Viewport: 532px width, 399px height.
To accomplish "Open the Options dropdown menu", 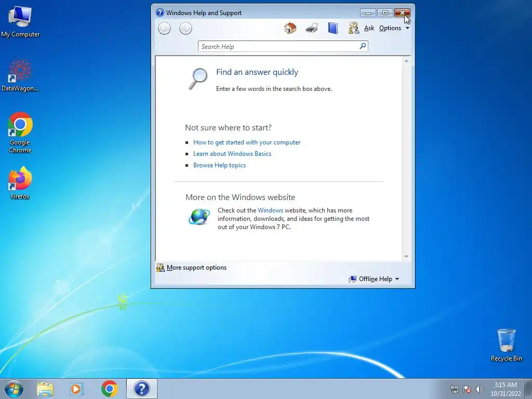I will click(394, 28).
